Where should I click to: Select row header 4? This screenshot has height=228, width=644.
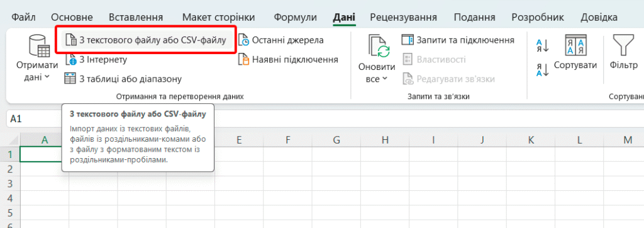[x=11, y=198]
